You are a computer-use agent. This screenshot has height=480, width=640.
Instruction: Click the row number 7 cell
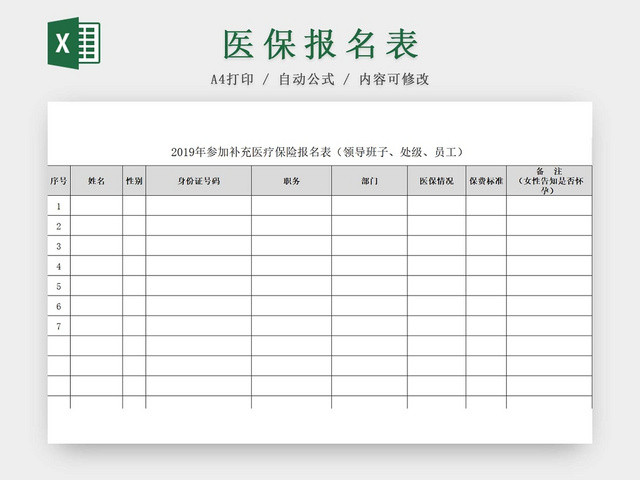pos(59,326)
